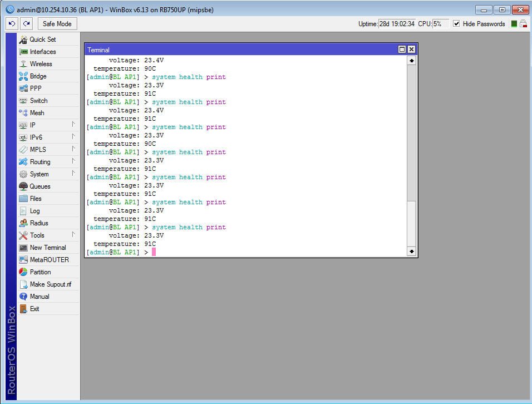Open the Wireless section icon
The height and width of the screenshot is (404, 532).
click(23, 64)
